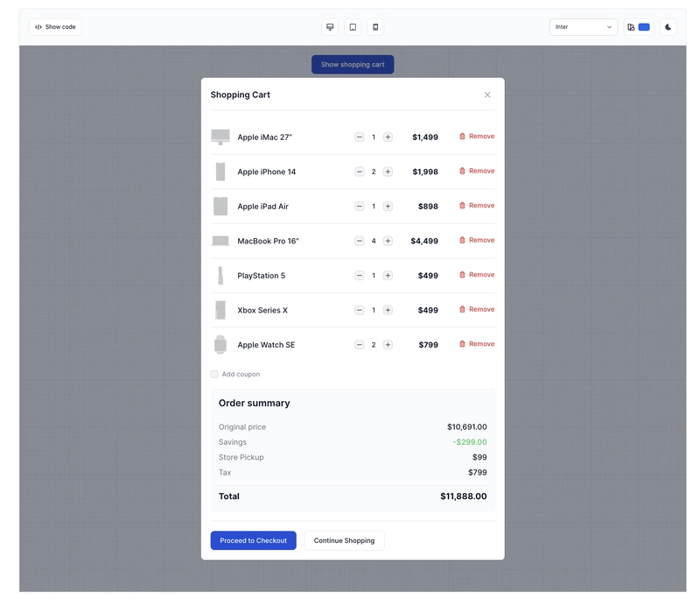Click the PlayStation 5 thumbnail
Screen dimensions: 700x605
[220, 276]
